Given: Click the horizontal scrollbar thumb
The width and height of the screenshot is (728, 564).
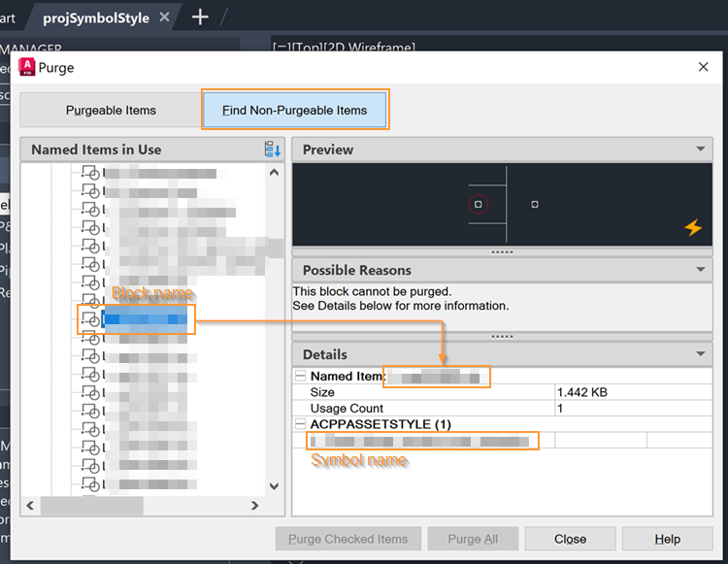Looking at the screenshot, I should tap(92, 505).
